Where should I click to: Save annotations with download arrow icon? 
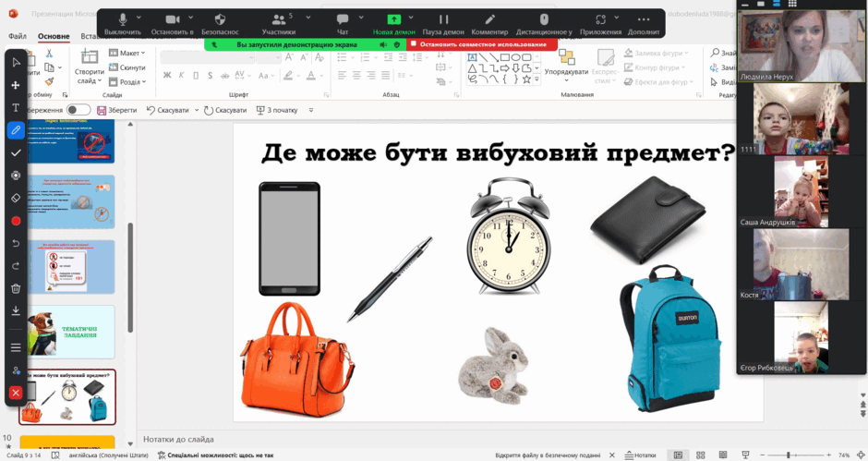[x=16, y=310]
